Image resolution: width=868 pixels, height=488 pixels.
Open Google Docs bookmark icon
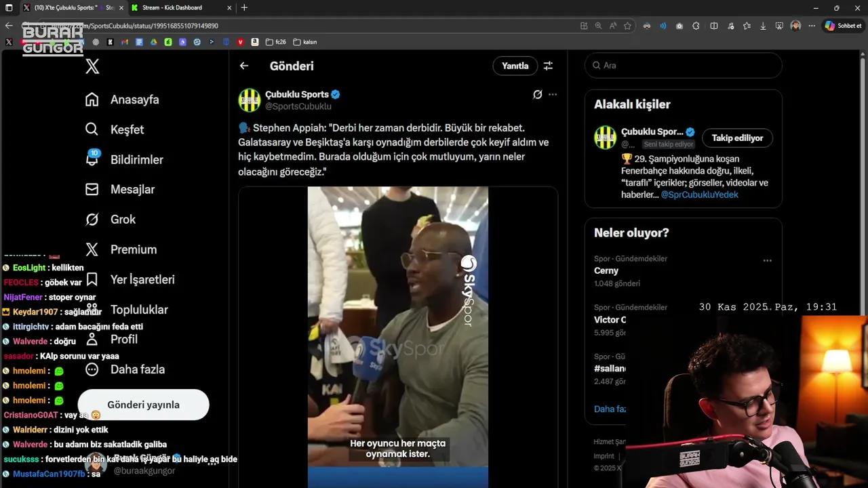pos(139,42)
